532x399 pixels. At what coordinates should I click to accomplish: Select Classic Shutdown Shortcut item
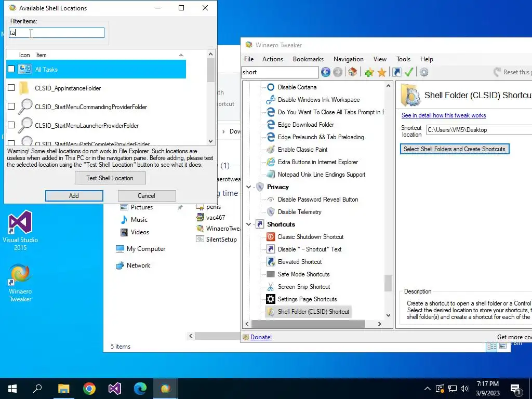pos(310,237)
